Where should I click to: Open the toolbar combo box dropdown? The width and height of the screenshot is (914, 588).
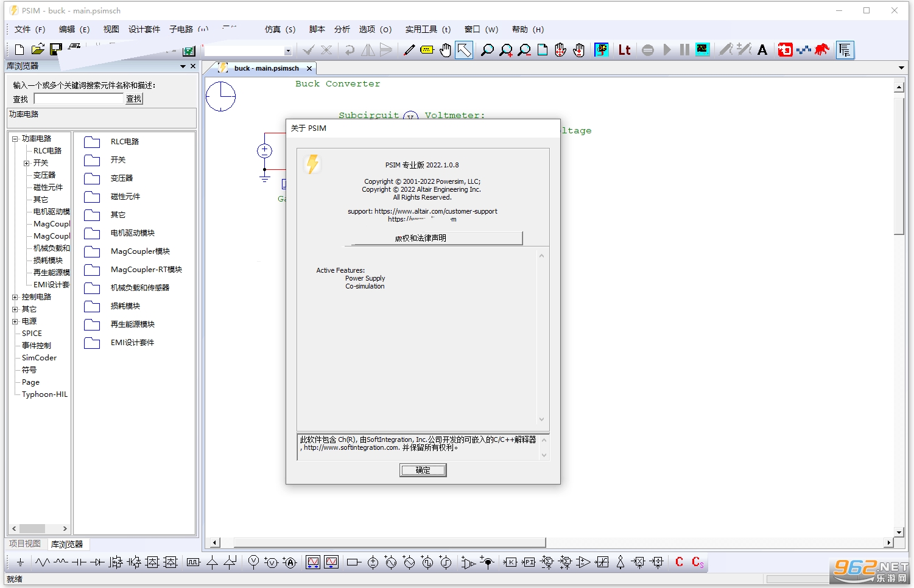tap(287, 51)
